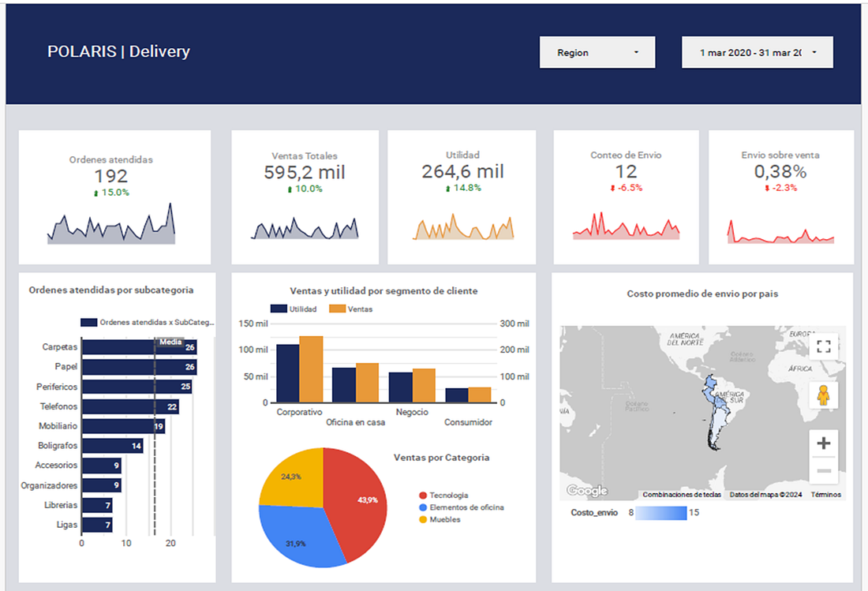Click the Negocio Utilidad navy bar
This screenshot has height=591, width=868.
click(401, 387)
